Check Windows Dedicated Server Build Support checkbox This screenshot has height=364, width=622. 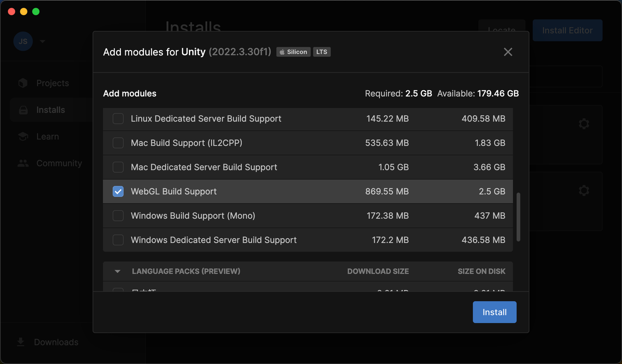point(118,240)
